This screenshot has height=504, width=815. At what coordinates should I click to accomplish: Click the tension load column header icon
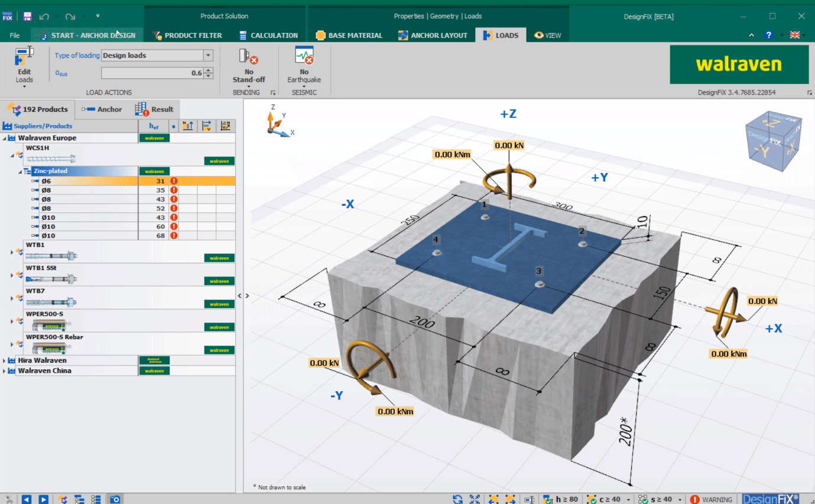pos(188,126)
